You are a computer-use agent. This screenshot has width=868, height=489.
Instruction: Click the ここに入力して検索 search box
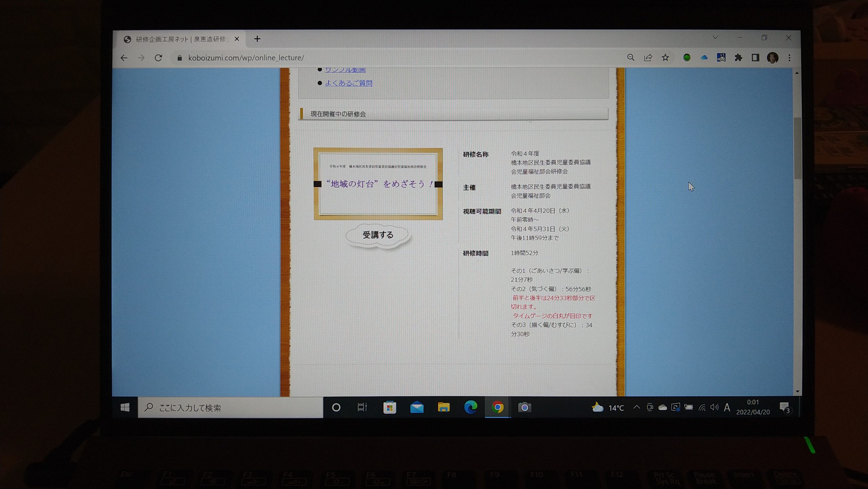pyautogui.click(x=231, y=408)
